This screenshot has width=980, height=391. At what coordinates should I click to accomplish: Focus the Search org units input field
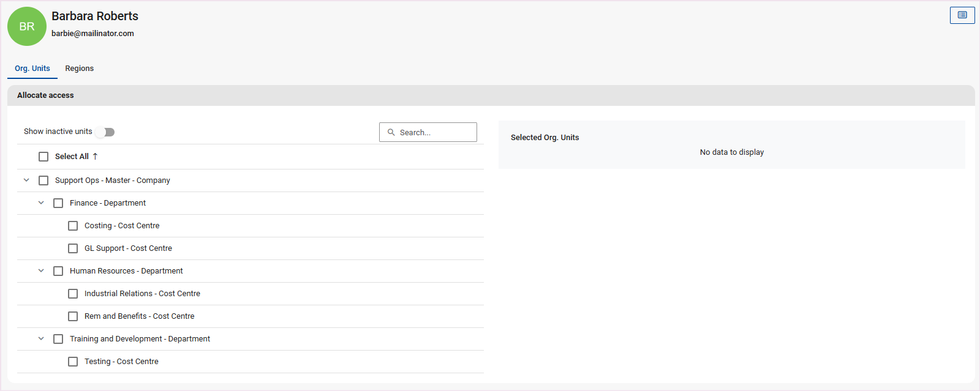[435, 132]
